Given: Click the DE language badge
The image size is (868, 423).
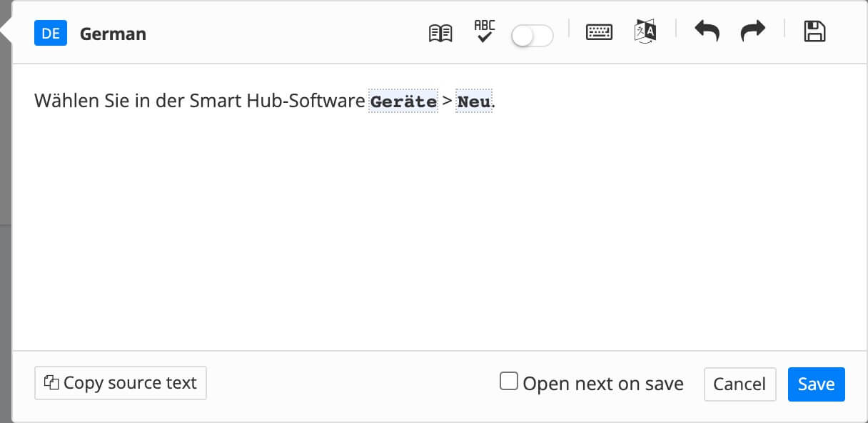Looking at the screenshot, I should [51, 33].
